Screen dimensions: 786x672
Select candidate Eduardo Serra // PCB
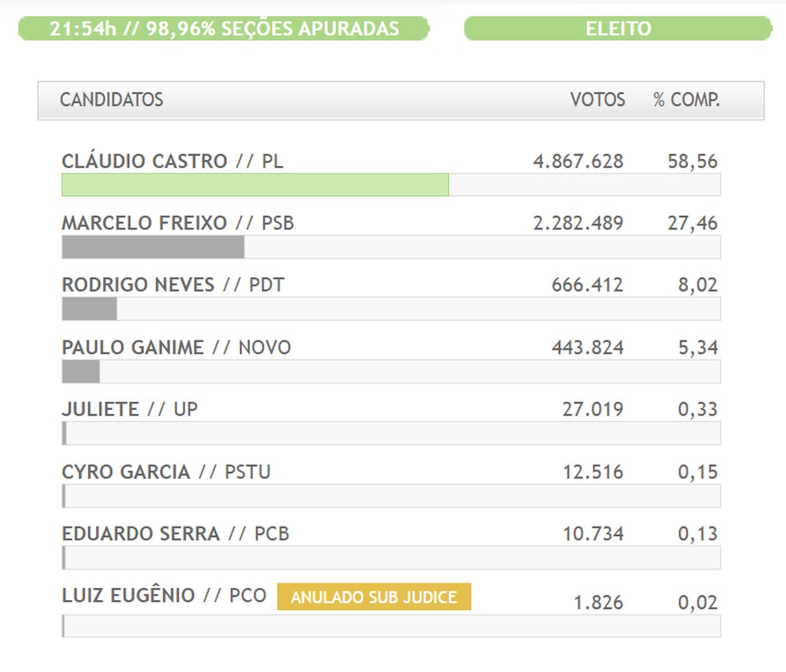[x=175, y=534]
